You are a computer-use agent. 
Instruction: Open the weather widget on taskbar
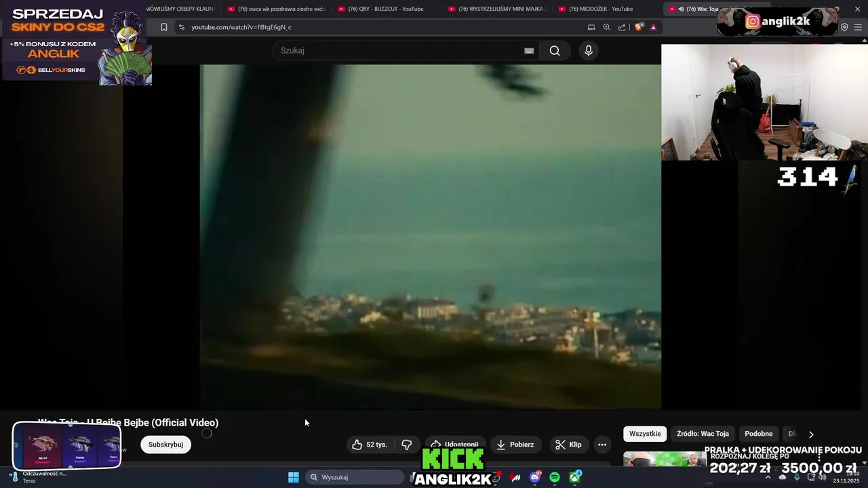click(38, 477)
